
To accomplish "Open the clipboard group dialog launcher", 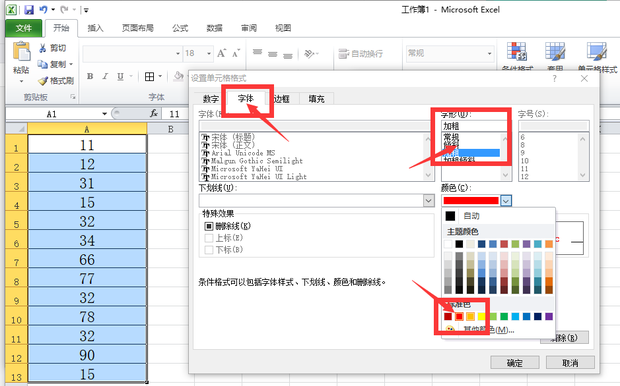I will 73,96.
